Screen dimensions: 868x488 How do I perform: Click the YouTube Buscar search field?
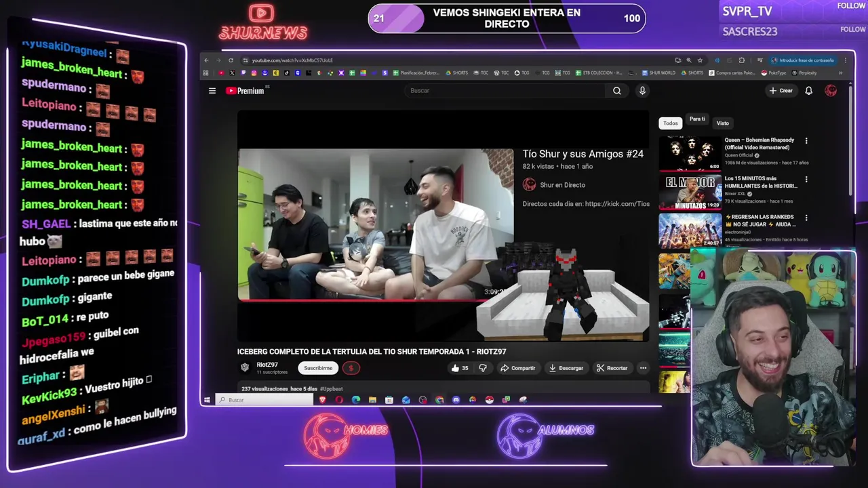tap(505, 91)
